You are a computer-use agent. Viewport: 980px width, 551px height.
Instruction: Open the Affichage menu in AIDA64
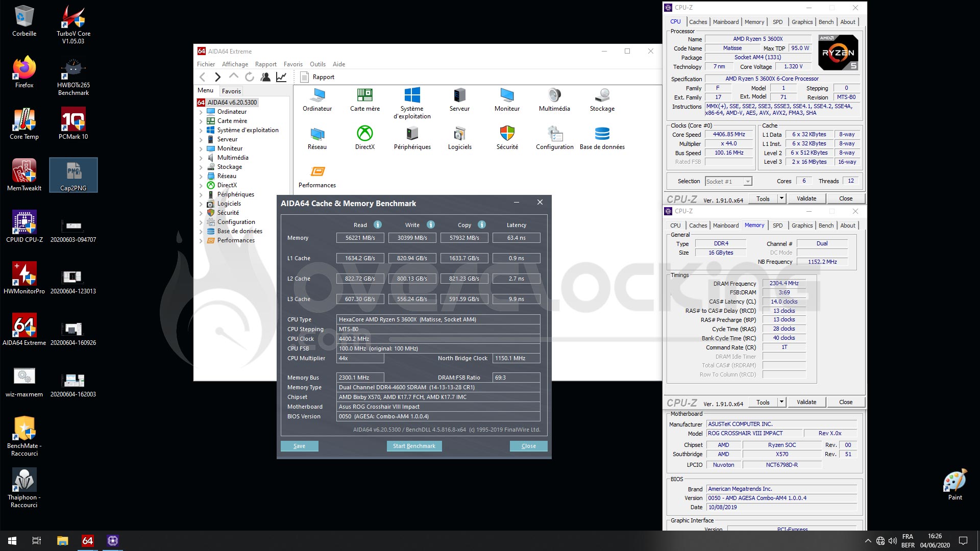(235, 64)
